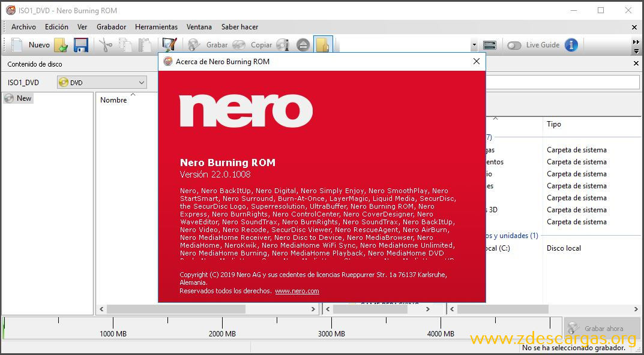Click the file list horizontal scrollbar thumb

pyautogui.click(x=503, y=309)
